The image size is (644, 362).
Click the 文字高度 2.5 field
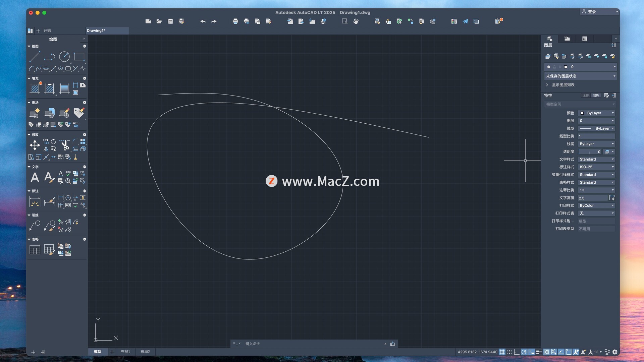593,198
